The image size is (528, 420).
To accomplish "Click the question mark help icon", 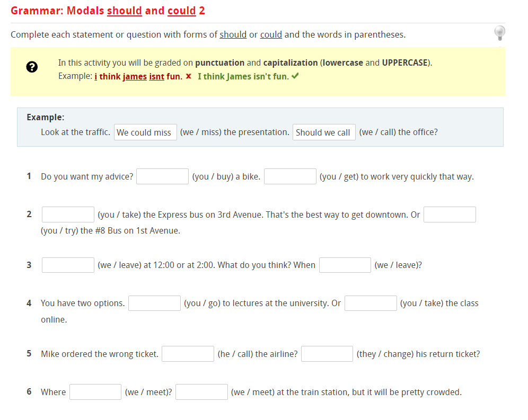I will pos(32,67).
